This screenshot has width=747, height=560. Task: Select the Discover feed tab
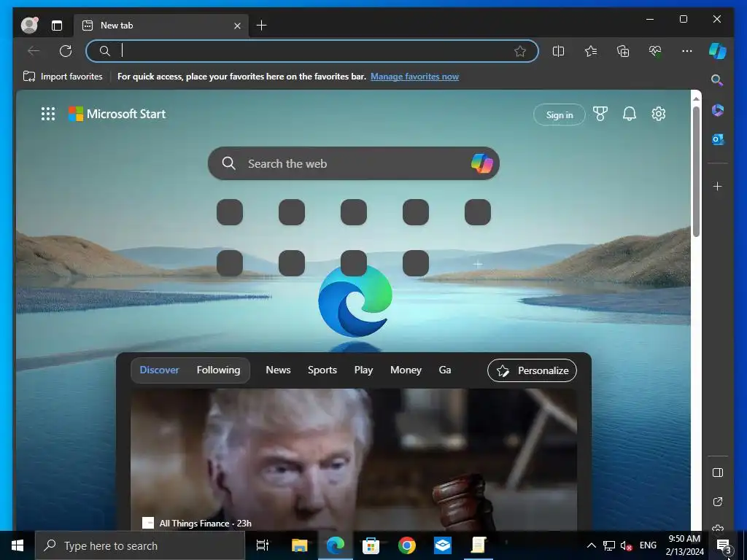tap(159, 370)
